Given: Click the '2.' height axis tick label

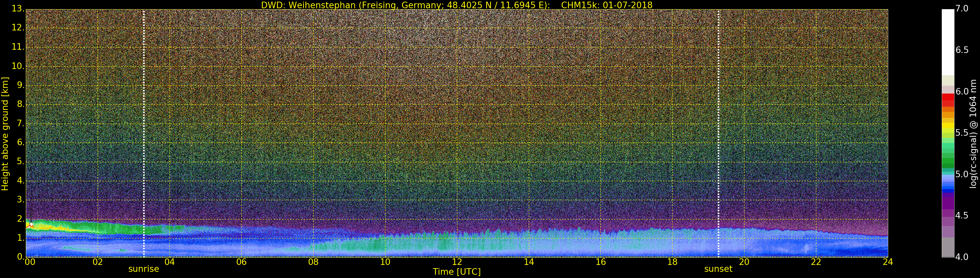Looking at the screenshot, I should point(21,218).
